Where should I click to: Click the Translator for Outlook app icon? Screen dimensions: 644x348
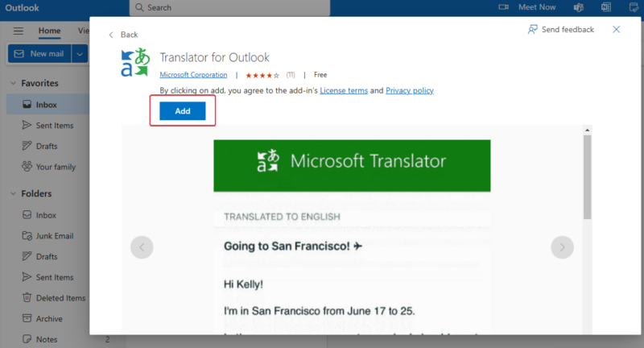[135, 62]
